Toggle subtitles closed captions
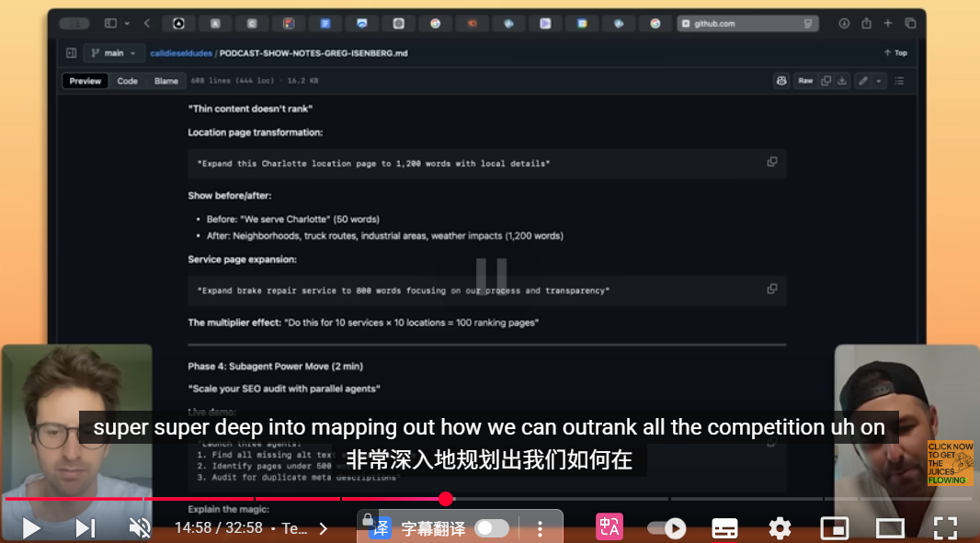 [724, 528]
